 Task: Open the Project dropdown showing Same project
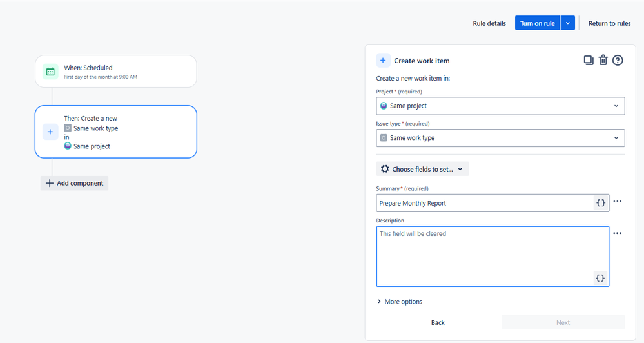pos(500,106)
